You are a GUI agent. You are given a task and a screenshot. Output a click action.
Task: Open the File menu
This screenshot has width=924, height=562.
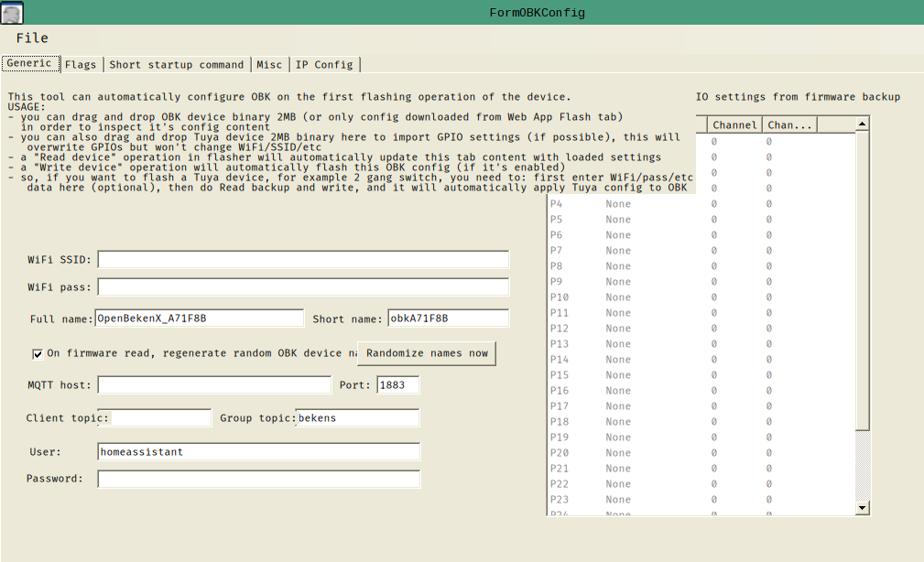point(32,38)
